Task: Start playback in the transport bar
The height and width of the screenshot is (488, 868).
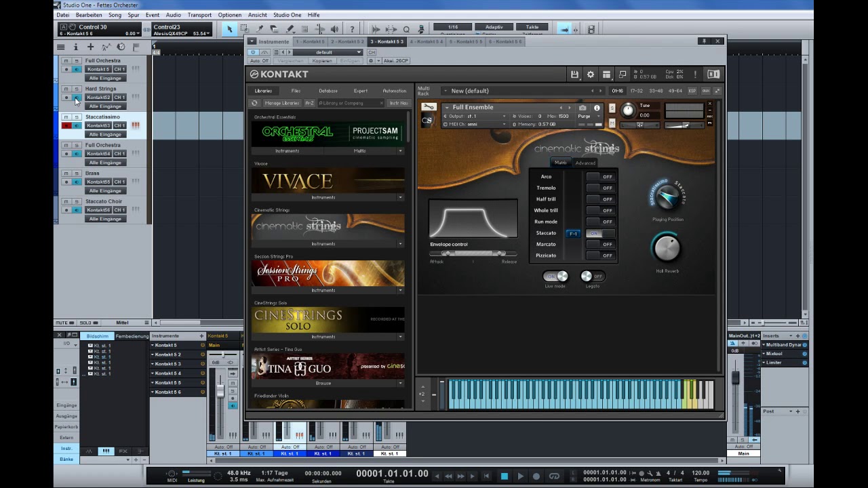Action: (x=520, y=476)
